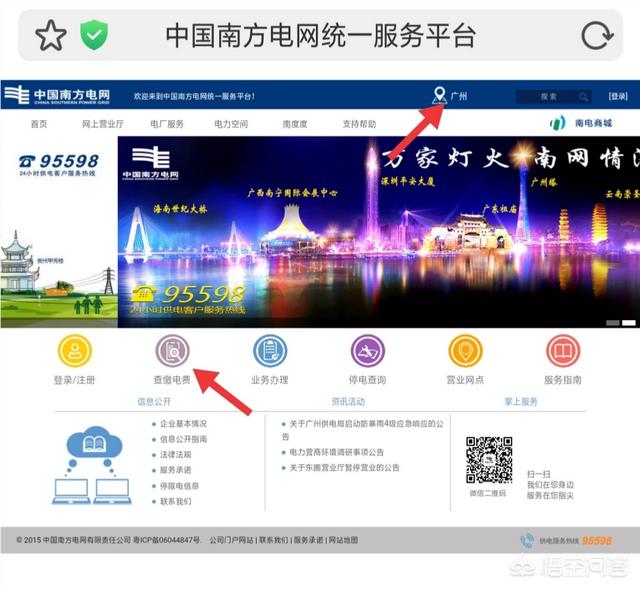Change city from 广州

pos(459,96)
